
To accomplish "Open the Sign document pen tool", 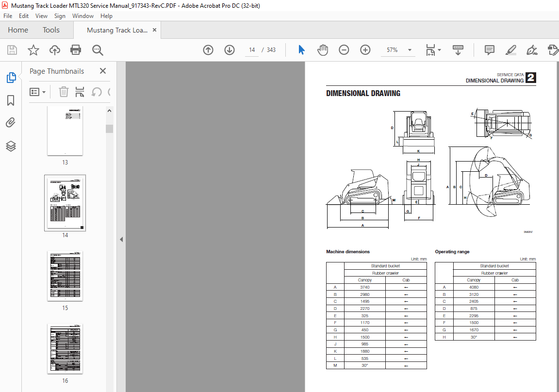I will tap(532, 50).
